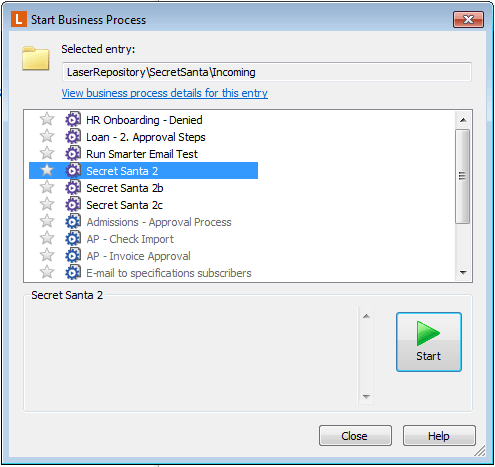Click the gear icon beside Secret Santa 2b
This screenshot has width=495, height=467.
pos(73,187)
